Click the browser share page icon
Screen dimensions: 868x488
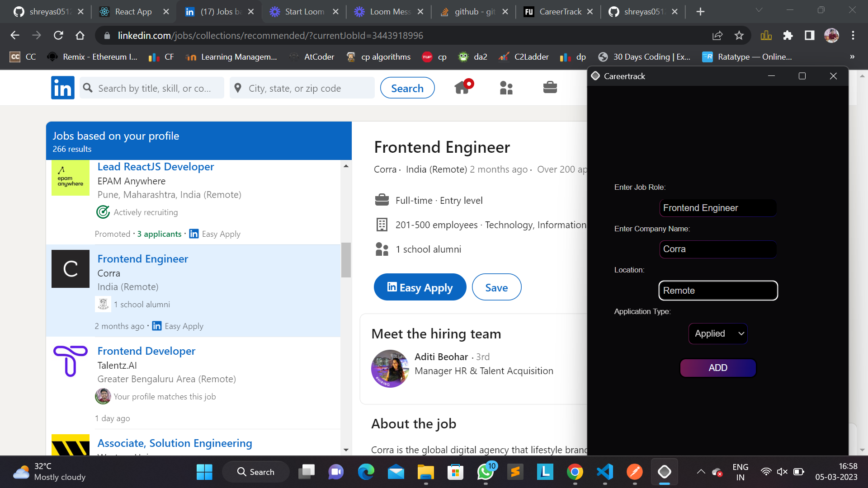[x=717, y=35]
